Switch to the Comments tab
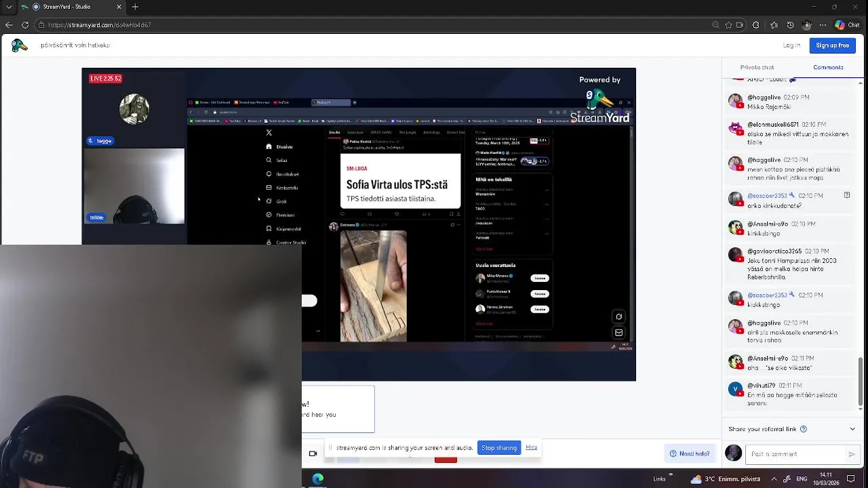868x488 pixels. point(828,68)
